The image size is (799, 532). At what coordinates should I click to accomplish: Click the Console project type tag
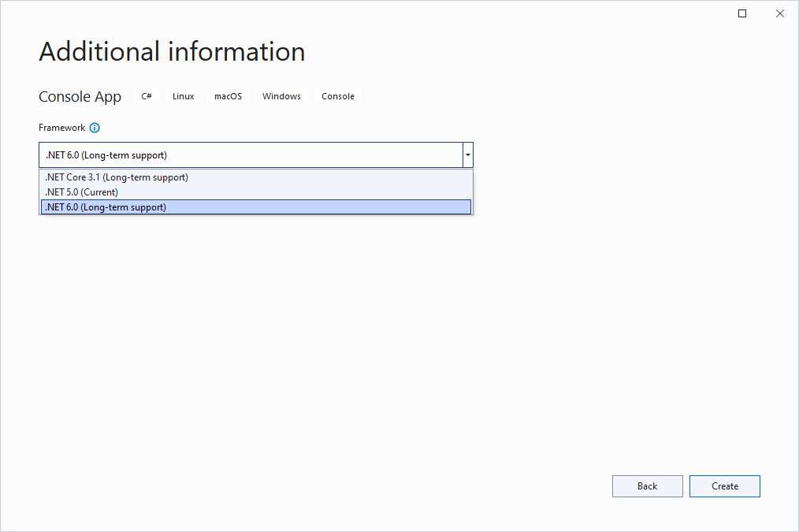tap(337, 95)
